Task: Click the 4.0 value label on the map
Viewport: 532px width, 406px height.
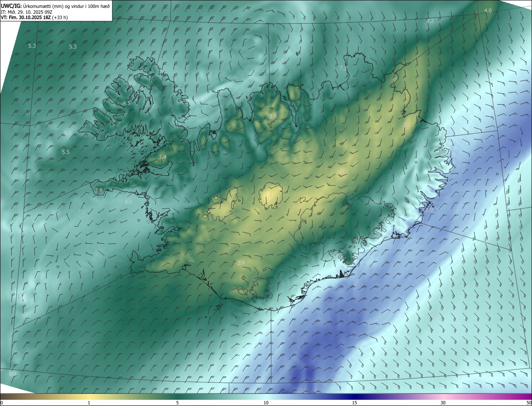Action: pos(488,11)
